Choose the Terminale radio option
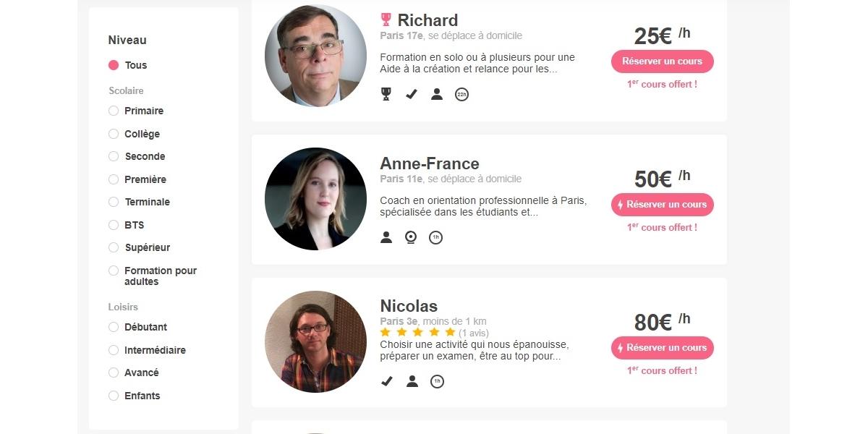 114,202
